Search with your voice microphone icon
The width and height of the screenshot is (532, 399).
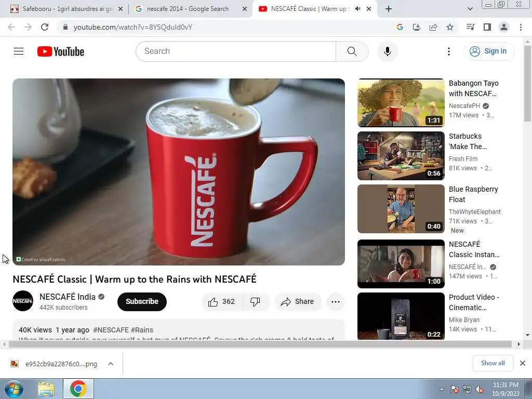pyautogui.click(x=387, y=51)
